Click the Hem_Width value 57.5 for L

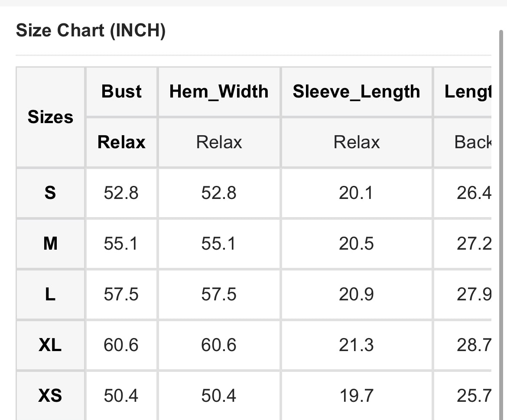click(219, 294)
